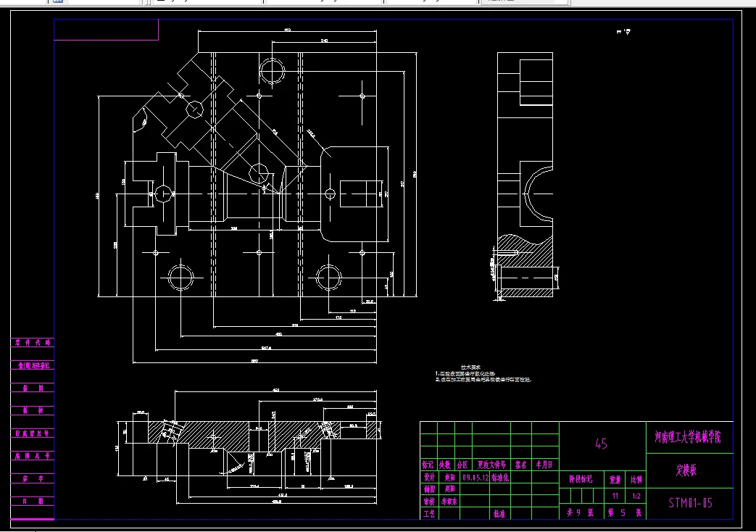The image size is (756, 532).
Task: Click the 日期 label in left sidebar table
Action: [x=33, y=501]
